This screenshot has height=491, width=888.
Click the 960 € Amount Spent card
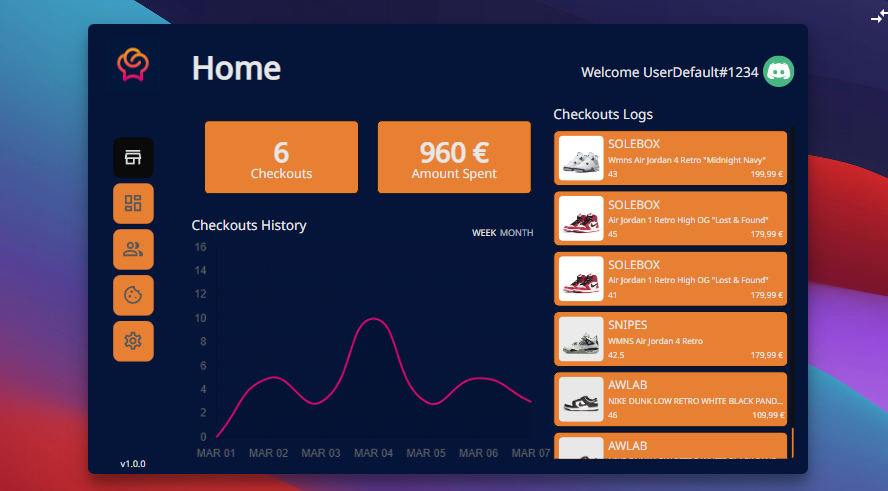454,157
